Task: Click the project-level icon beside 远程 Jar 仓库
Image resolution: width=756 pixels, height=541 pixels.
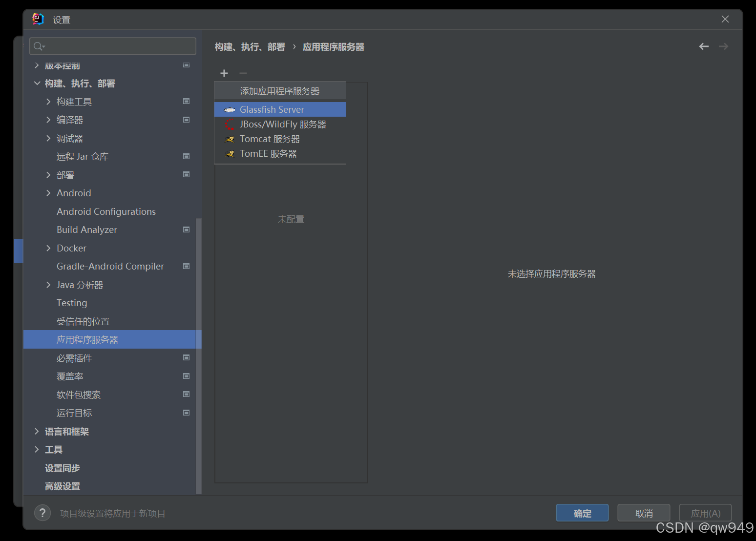Action: coord(186,156)
